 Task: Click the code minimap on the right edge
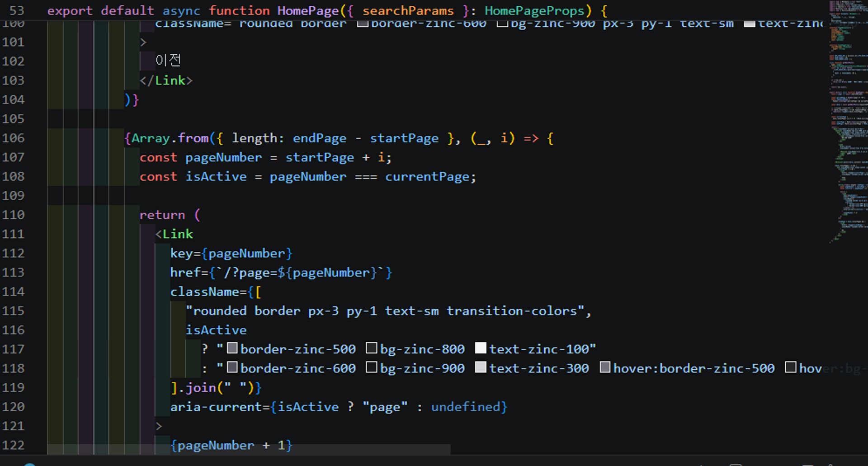[x=848, y=122]
